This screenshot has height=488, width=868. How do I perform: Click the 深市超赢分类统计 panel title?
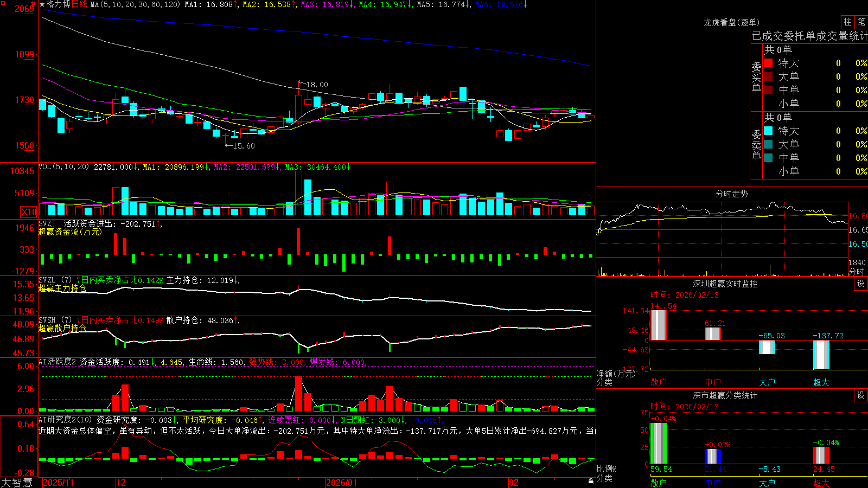(725, 395)
